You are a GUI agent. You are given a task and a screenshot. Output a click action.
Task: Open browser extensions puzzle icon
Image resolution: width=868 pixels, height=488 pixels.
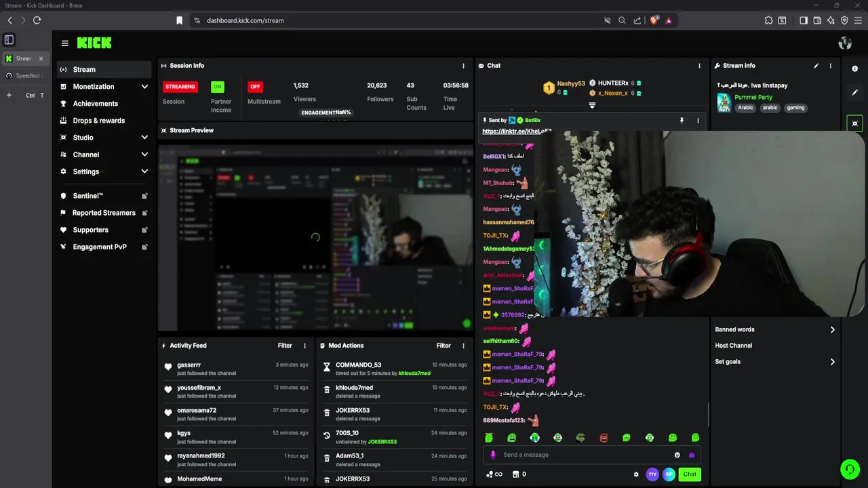(x=768, y=20)
